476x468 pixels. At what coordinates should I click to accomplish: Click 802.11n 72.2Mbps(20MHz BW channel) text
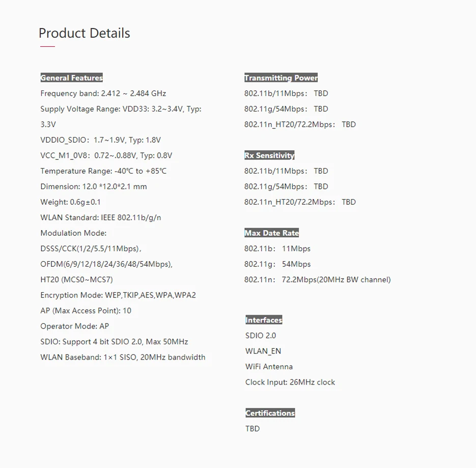pos(318,280)
